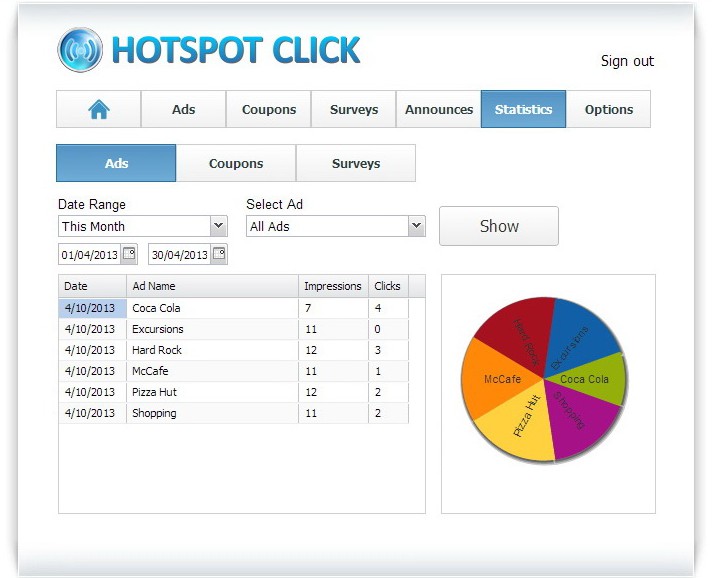Select the Excursions table row
This screenshot has height=578, width=712.
pyautogui.click(x=233, y=329)
